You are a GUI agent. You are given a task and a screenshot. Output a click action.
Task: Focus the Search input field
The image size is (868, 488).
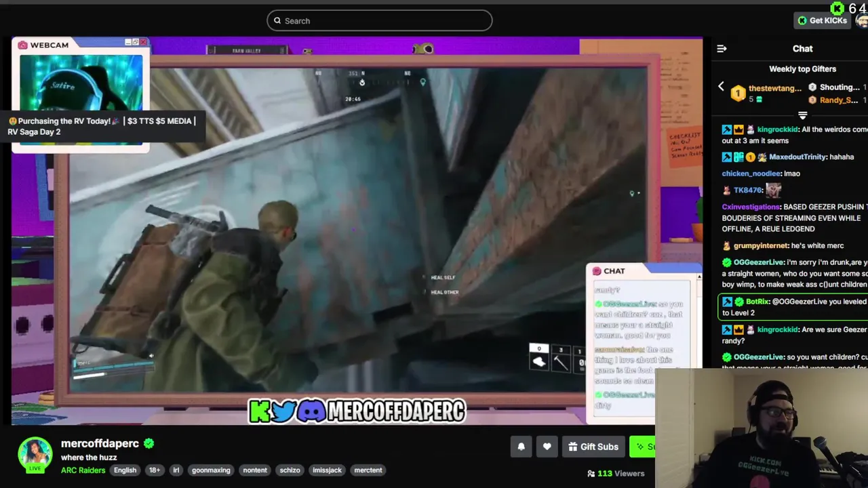point(379,21)
